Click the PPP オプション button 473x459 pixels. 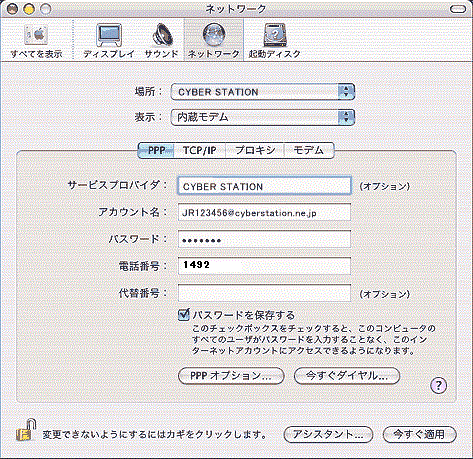click(x=231, y=376)
